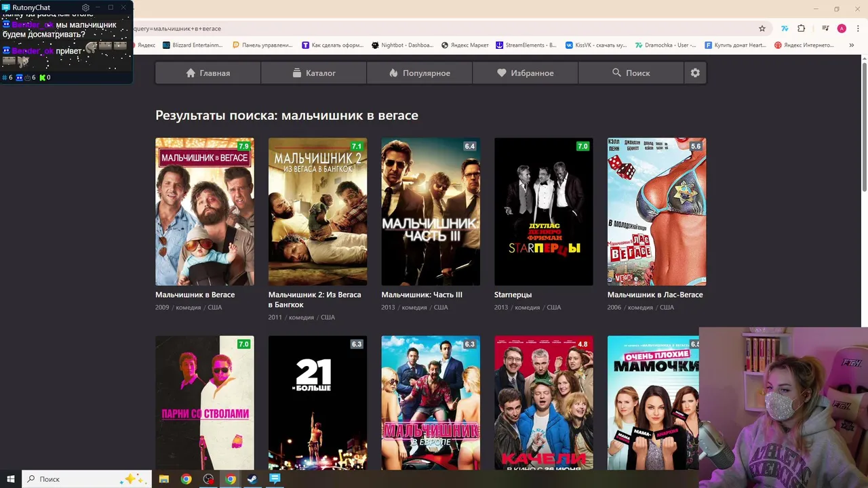868x488 pixels.
Task: Open the KissVK bookmark
Action: coord(596,45)
